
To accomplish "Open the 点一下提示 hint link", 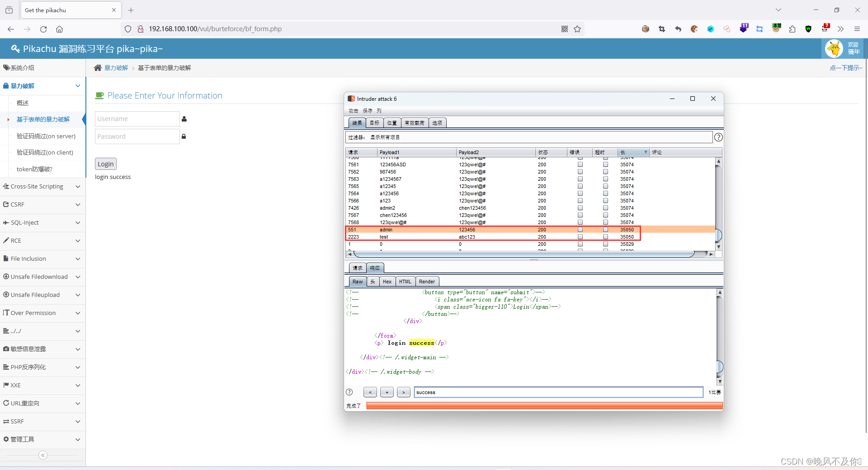I will tap(846, 68).
